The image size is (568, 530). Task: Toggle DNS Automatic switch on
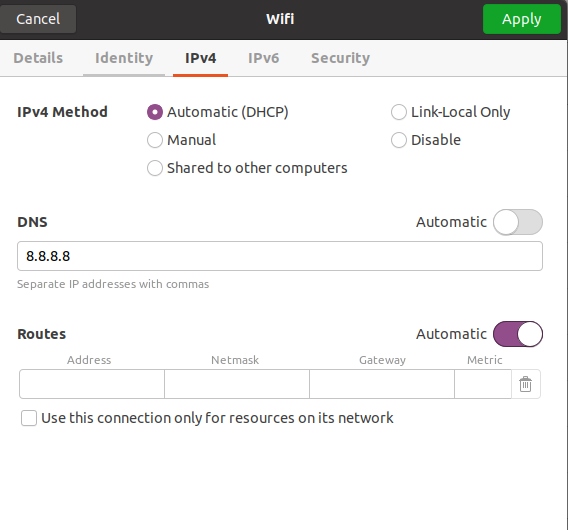click(518, 222)
